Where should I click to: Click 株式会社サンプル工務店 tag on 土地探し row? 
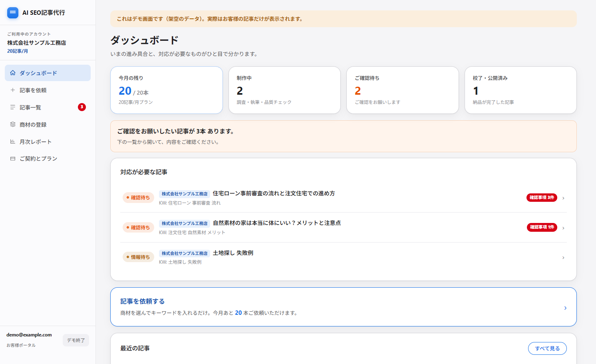pos(185,253)
